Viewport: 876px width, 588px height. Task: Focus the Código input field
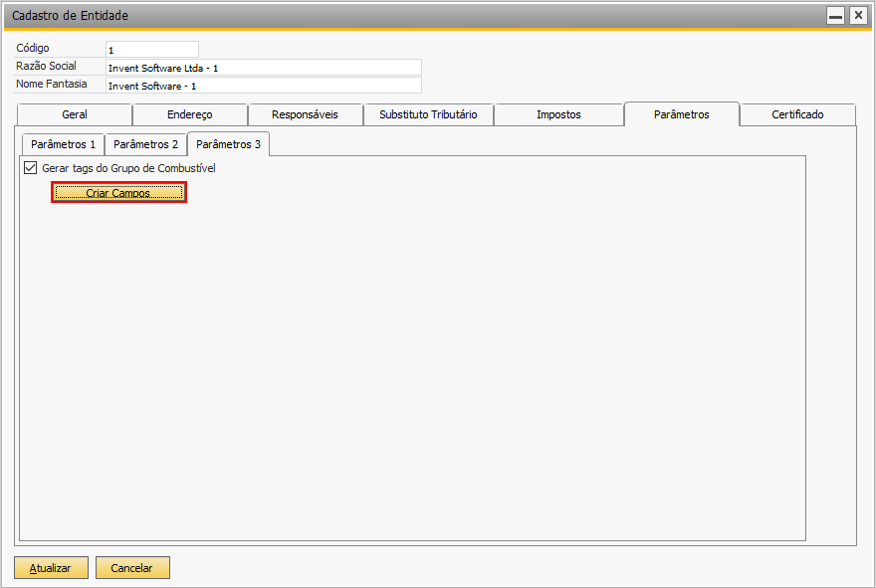click(152, 50)
